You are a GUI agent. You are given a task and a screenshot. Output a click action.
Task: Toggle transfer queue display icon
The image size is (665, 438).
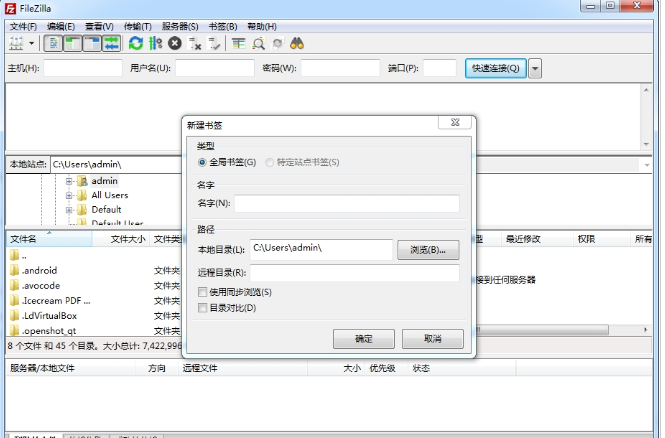[x=112, y=43]
